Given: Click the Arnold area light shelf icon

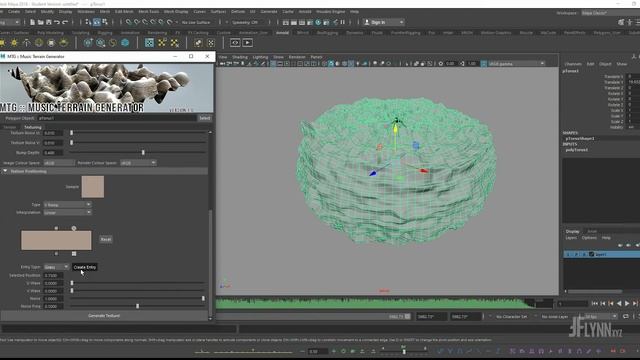Looking at the screenshot, I should [2, 42].
